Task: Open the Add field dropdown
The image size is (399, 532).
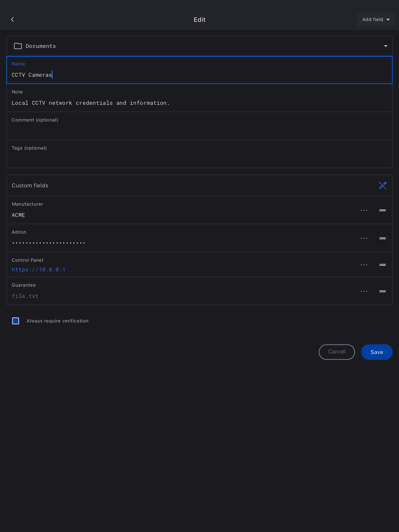Action: [375, 19]
